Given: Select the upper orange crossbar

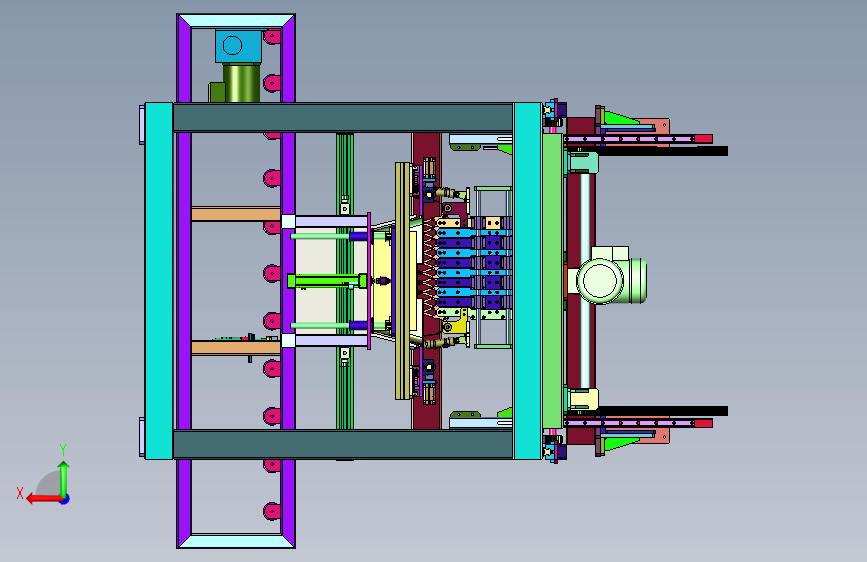Looking at the screenshot, I should pos(236,214).
